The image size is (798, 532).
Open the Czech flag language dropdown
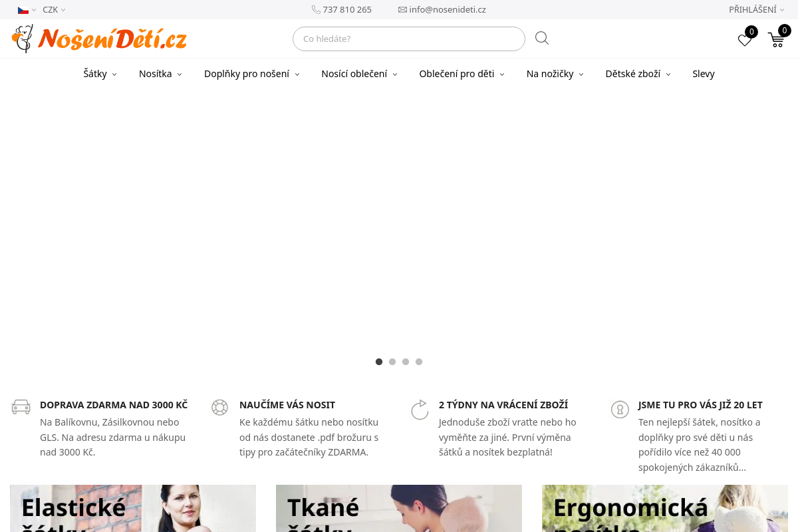tap(27, 10)
